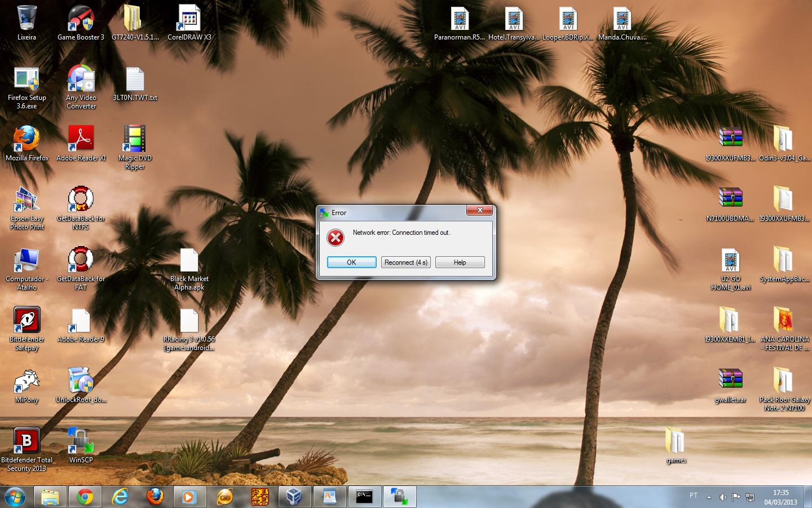Viewport: 812px width, 508px height.
Task: Select the N7100UBDMA RAR archive
Action: coord(730,204)
